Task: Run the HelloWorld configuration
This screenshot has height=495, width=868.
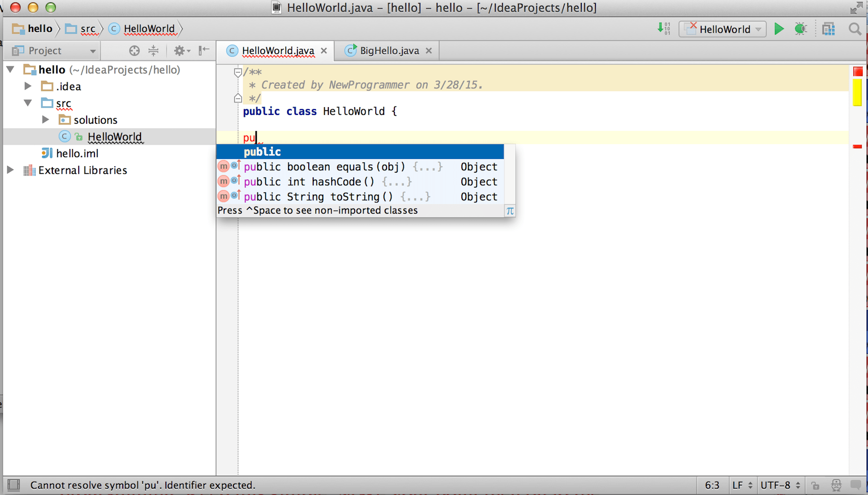Action: coord(778,29)
